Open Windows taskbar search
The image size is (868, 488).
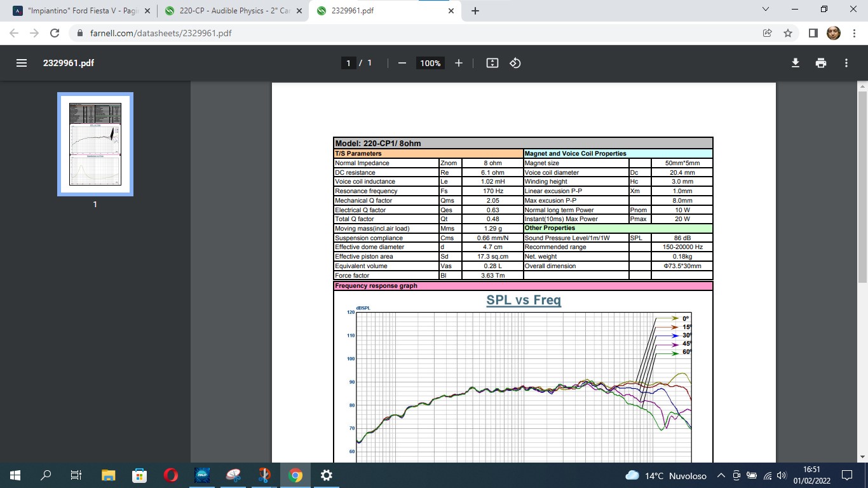pos(46,475)
